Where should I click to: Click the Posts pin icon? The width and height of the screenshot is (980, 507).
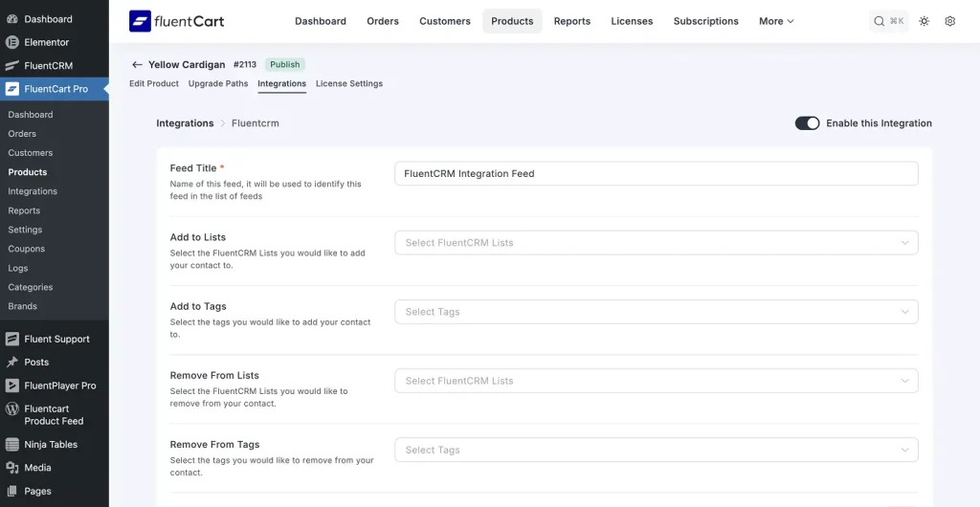tap(11, 363)
